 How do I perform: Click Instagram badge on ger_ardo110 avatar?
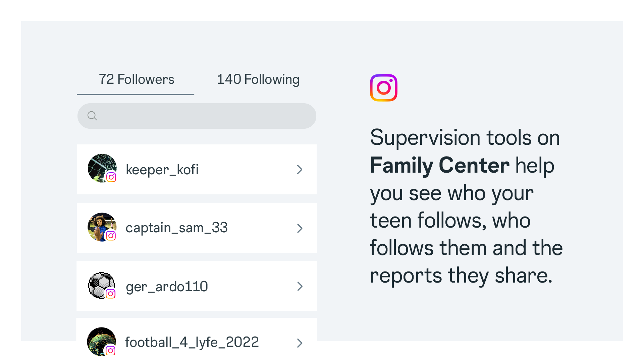tap(111, 294)
